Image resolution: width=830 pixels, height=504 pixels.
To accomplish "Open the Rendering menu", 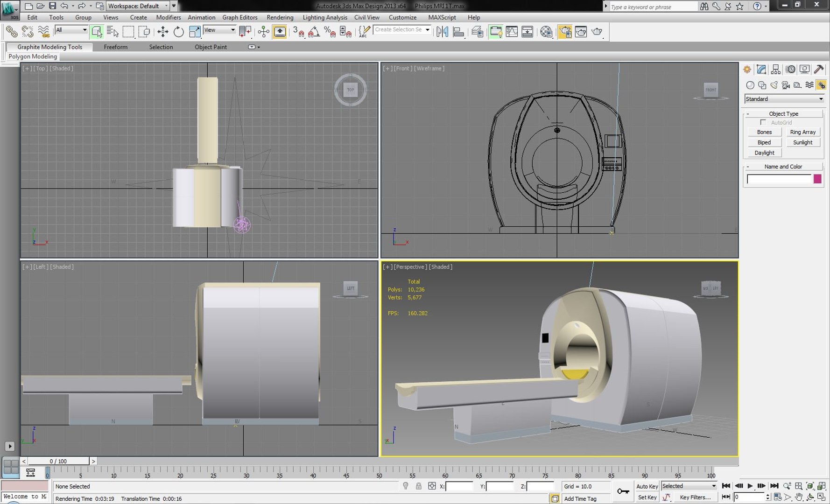I will pyautogui.click(x=280, y=17).
